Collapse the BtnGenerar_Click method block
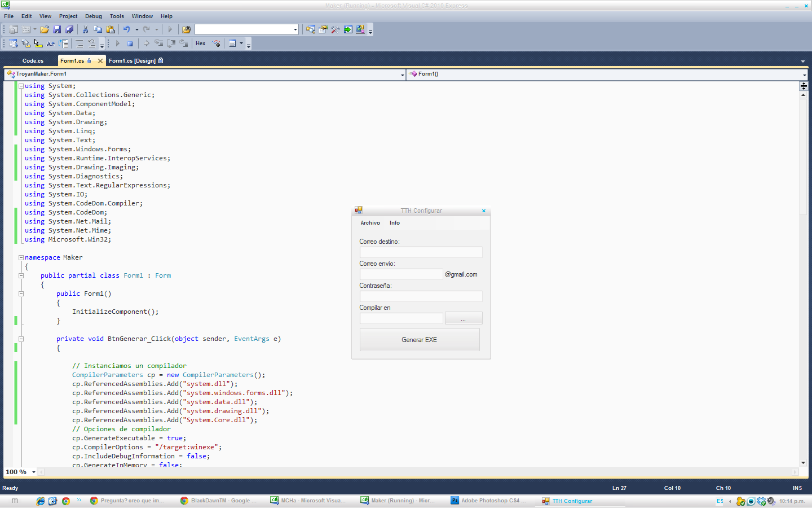 coord(21,339)
